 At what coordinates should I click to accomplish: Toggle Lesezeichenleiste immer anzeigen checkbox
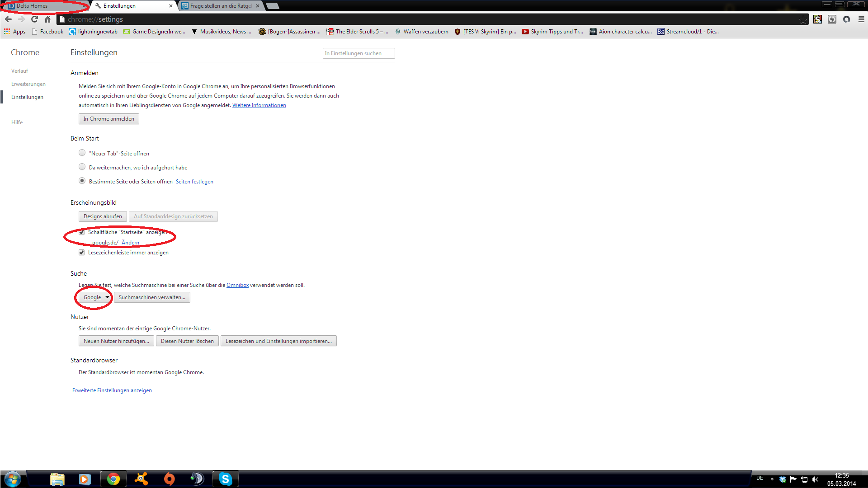tap(81, 253)
